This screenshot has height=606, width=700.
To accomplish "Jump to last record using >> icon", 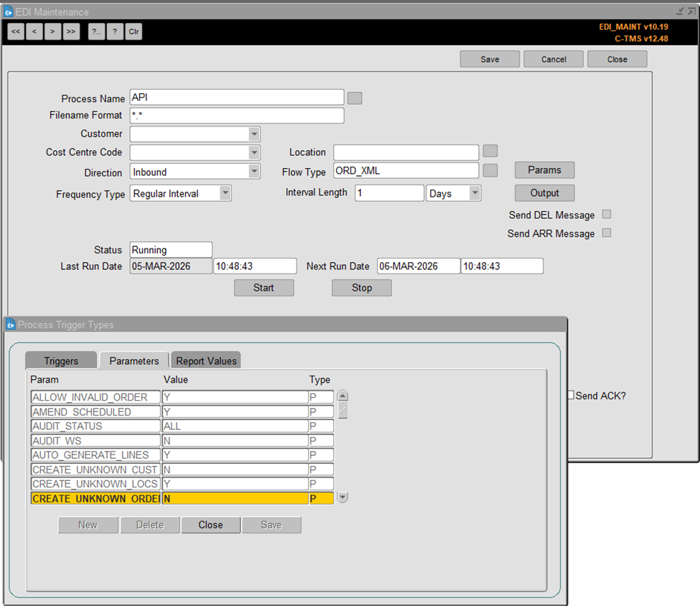I will coord(70,31).
